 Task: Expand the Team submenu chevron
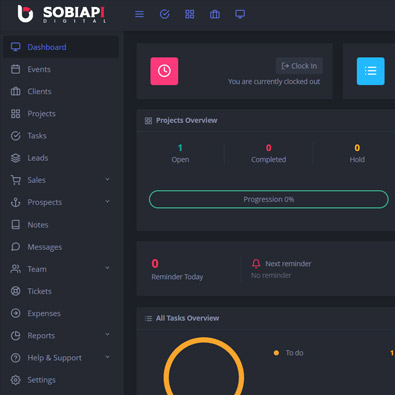pos(107,268)
